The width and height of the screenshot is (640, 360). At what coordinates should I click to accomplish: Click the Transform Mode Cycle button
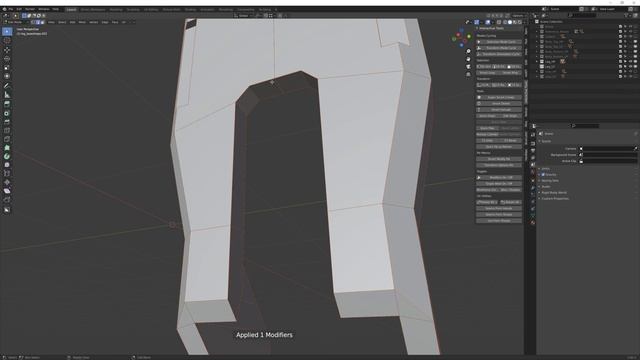click(x=499, y=48)
